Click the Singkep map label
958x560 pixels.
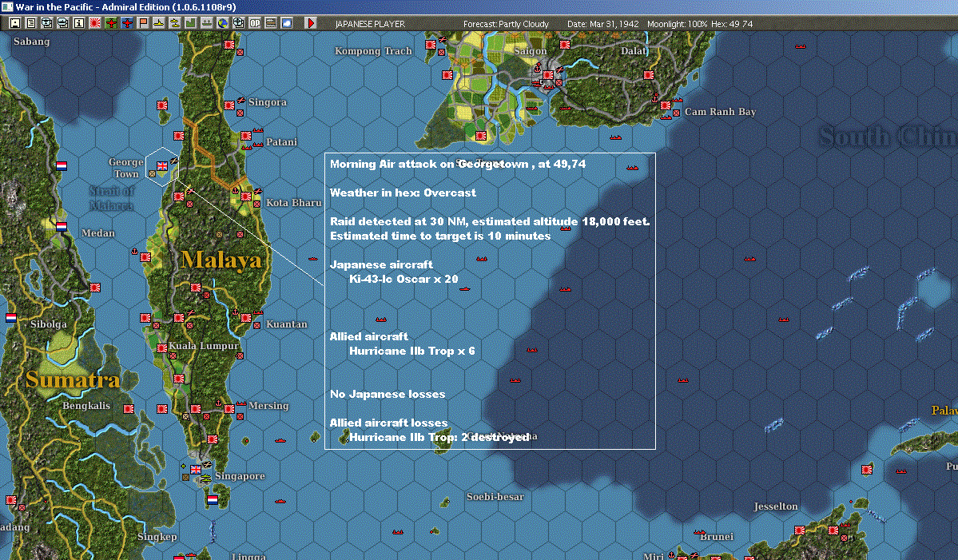click(x=157, y=536)
